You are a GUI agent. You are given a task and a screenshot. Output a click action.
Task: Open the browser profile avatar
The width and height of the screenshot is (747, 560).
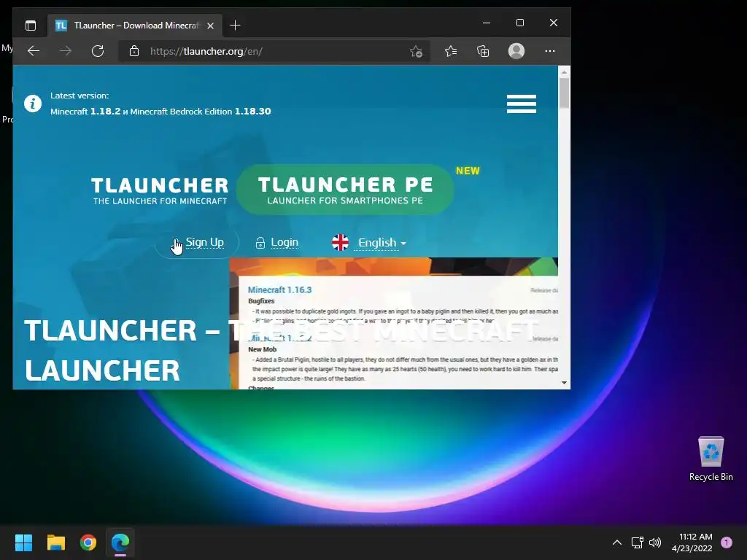(516, 51)
